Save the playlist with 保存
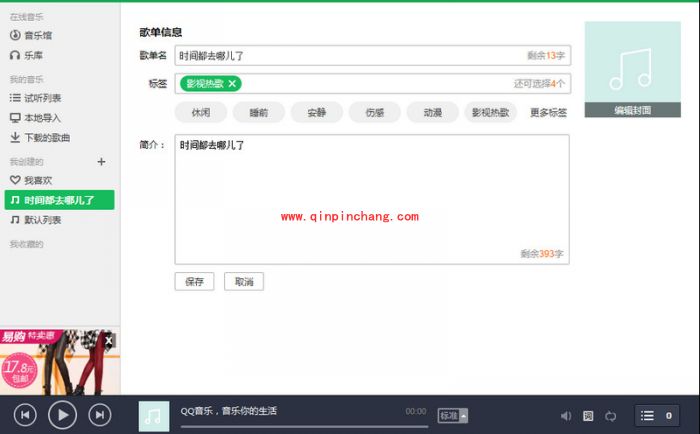This screenshot has height=434, width=700. 195,282
